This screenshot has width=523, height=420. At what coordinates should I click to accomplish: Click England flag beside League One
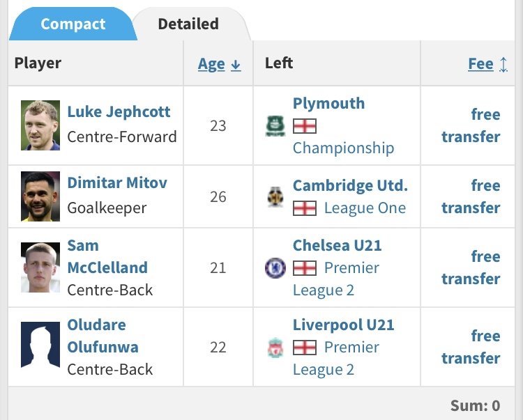(305, 208)
